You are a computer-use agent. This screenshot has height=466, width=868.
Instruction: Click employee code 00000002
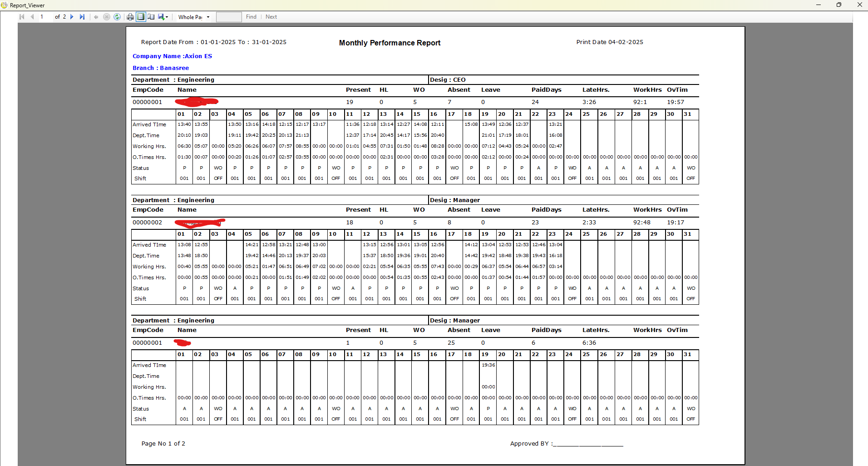(x=147, y=223)
